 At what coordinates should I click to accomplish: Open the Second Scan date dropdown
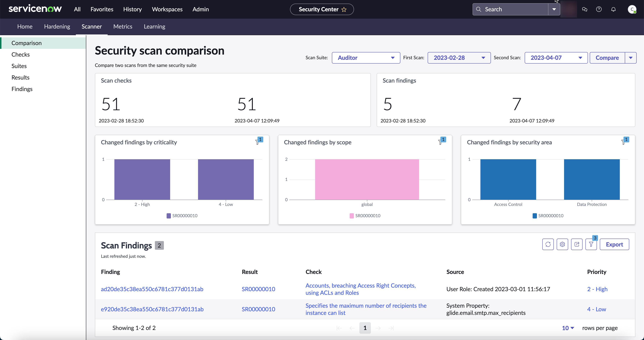(556, 58)
